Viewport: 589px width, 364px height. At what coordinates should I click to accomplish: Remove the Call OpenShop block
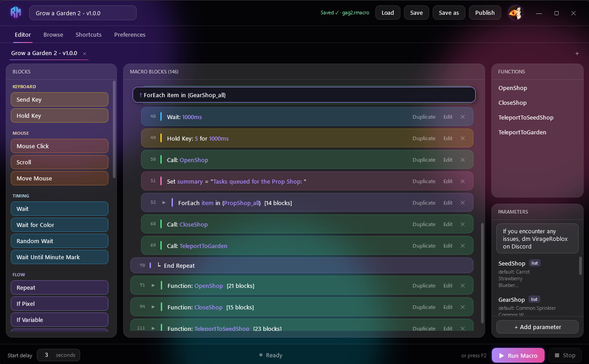(x=463, y=160)
